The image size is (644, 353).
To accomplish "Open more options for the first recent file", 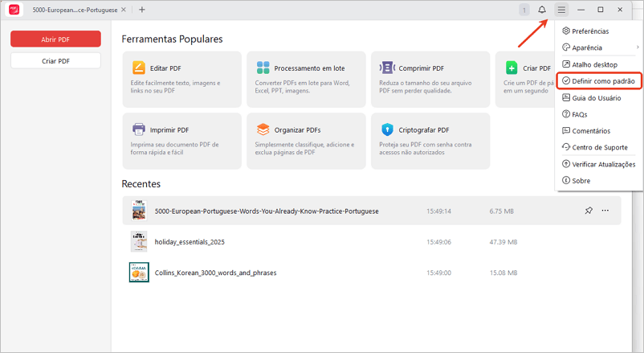I will tap(605, 211).
